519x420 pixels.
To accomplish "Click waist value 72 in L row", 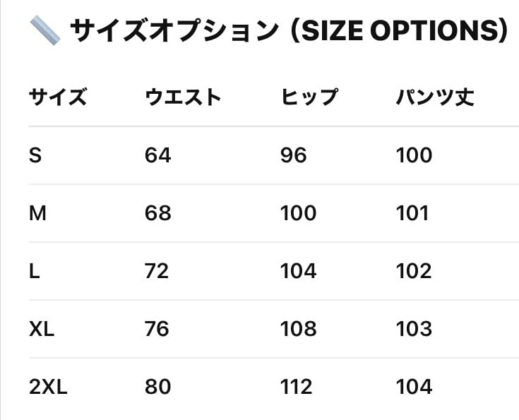I will click(x=157, y=271).
